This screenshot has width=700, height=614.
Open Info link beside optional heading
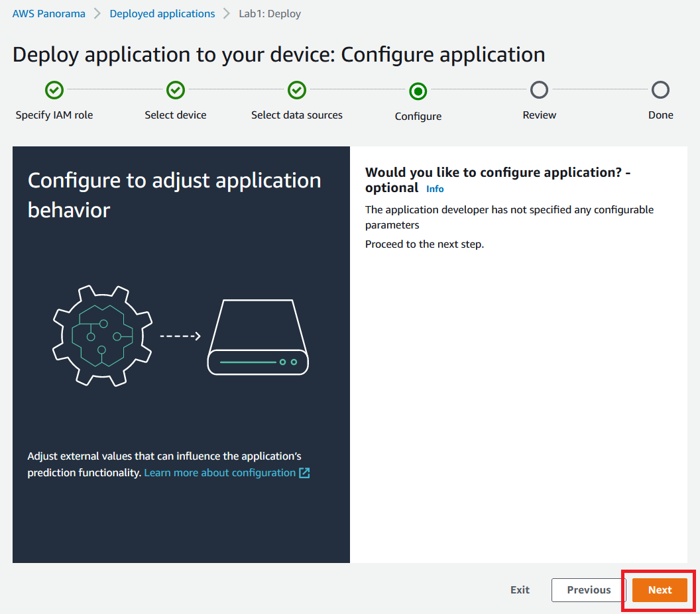(x=435, y=189)
